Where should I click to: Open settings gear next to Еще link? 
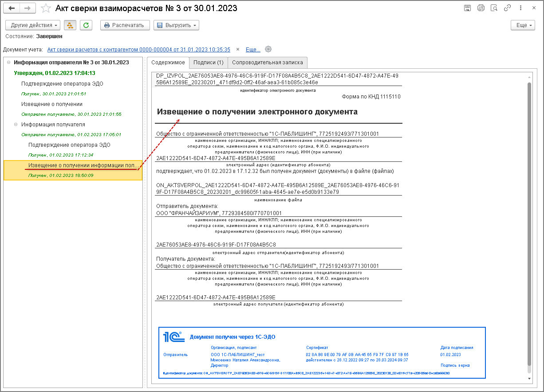268,49
